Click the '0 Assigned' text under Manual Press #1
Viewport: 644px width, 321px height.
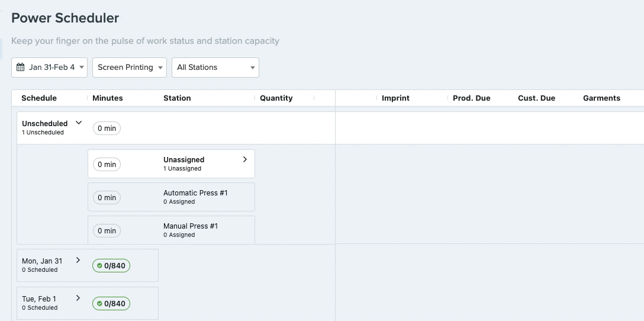click(x=179, y=235)
